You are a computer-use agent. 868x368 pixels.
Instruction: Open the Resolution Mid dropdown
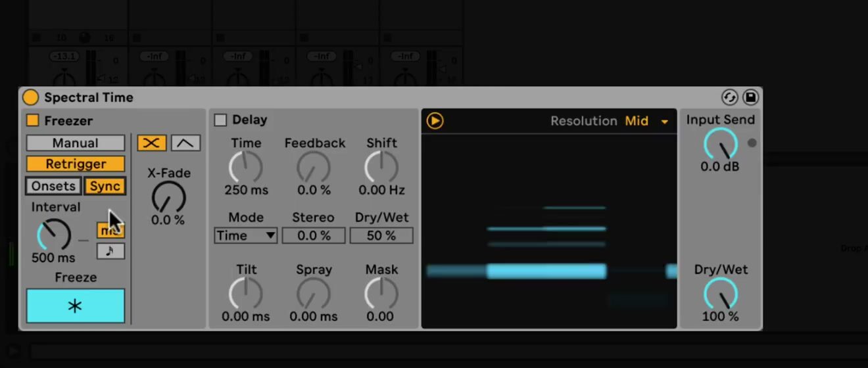pos(646,121)
